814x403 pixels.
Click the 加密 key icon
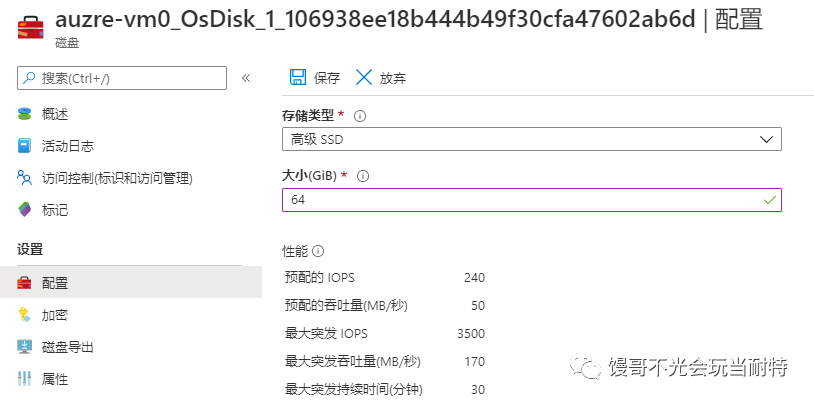point(25,315)
